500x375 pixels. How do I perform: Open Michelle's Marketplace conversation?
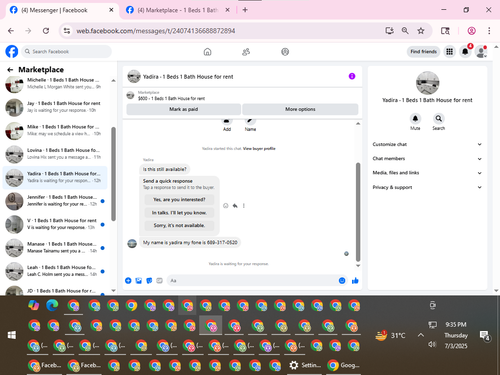point(55,83)
